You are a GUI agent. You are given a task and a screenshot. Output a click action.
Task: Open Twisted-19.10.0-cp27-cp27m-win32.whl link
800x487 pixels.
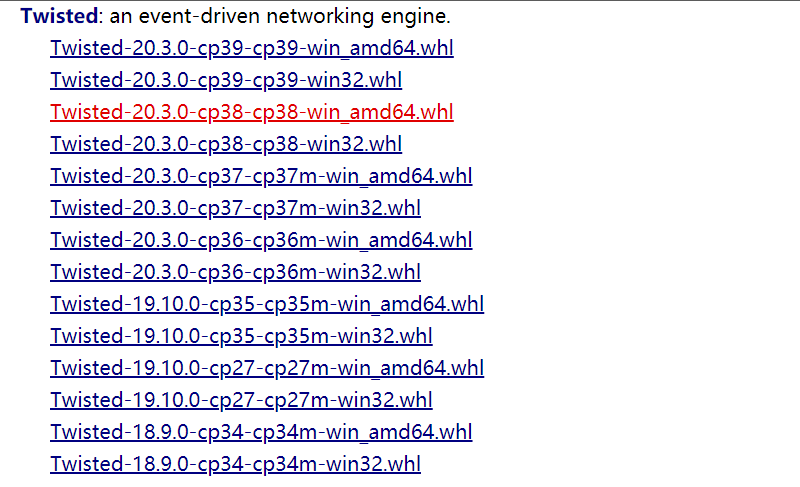[x=241, y=400]
